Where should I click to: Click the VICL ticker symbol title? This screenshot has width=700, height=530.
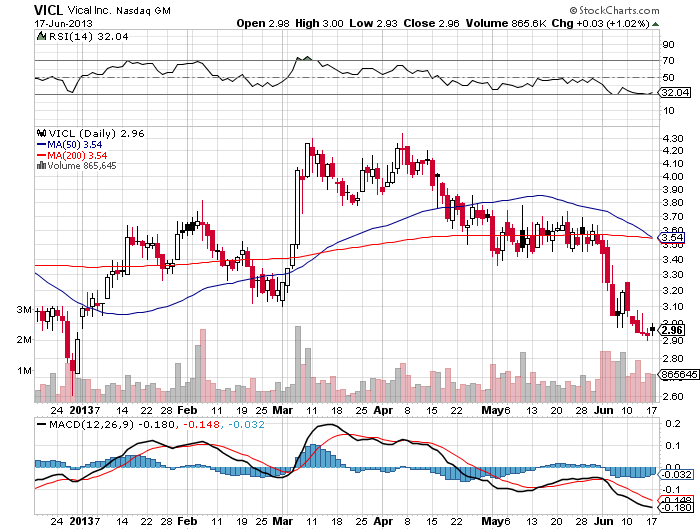point(49,10)
